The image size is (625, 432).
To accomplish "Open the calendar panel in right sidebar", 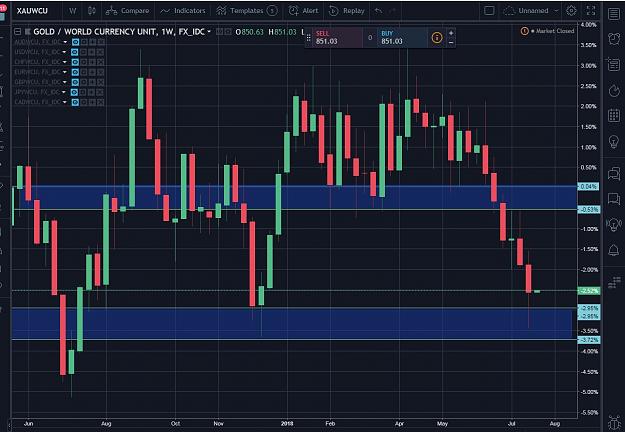I will click(x=614, y=116).
